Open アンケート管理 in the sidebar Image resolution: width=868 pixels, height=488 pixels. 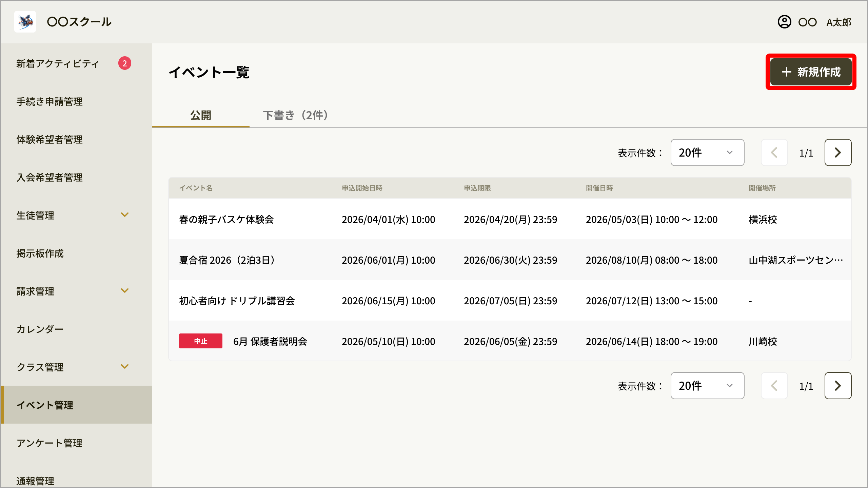[x=76, y=443]
